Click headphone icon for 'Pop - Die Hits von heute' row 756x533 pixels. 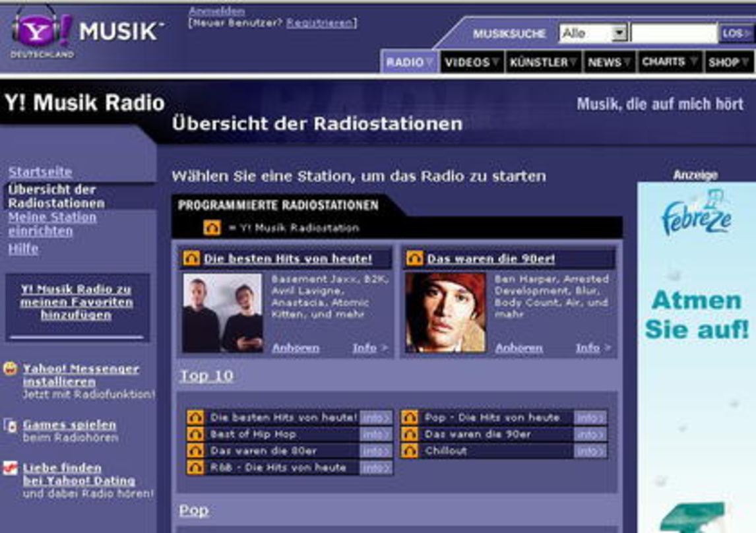pyautogui.click(x=410, y=418)
